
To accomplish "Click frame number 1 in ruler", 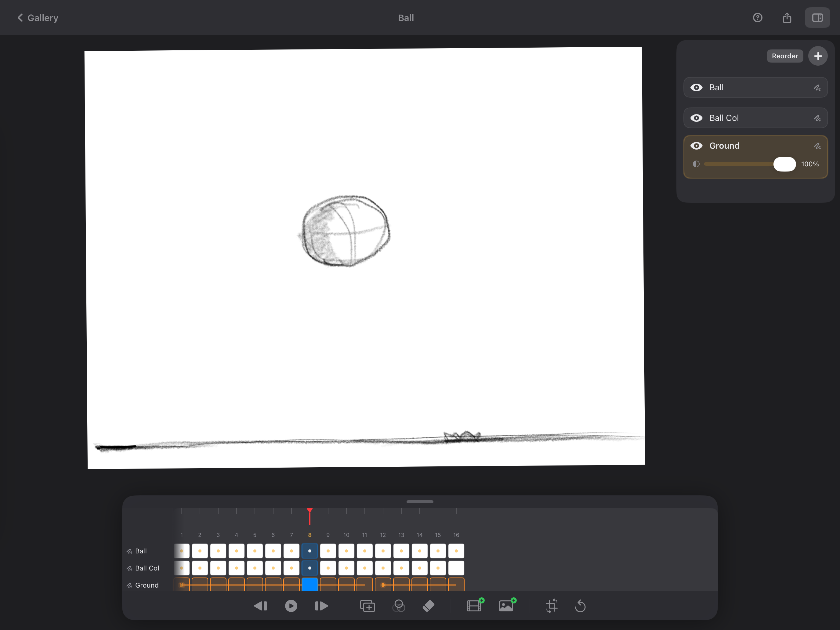I will point(182,535).
